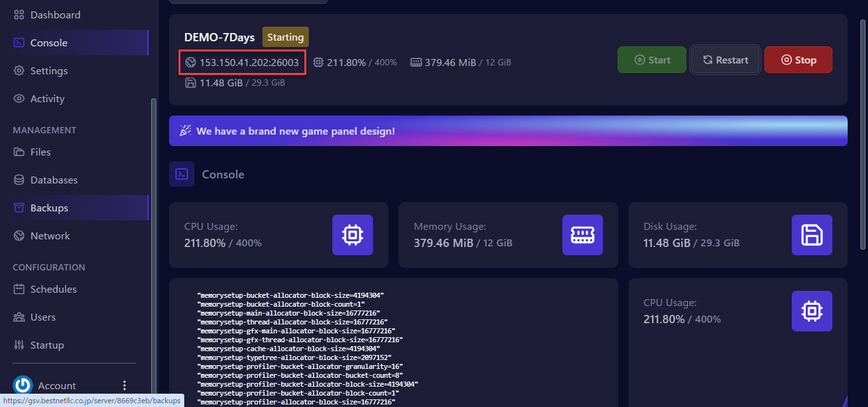Click the server address 153.150.41.202:26003
Viewport: 868px width, 407px height.
pyautogui.click(x=249, y=62)
